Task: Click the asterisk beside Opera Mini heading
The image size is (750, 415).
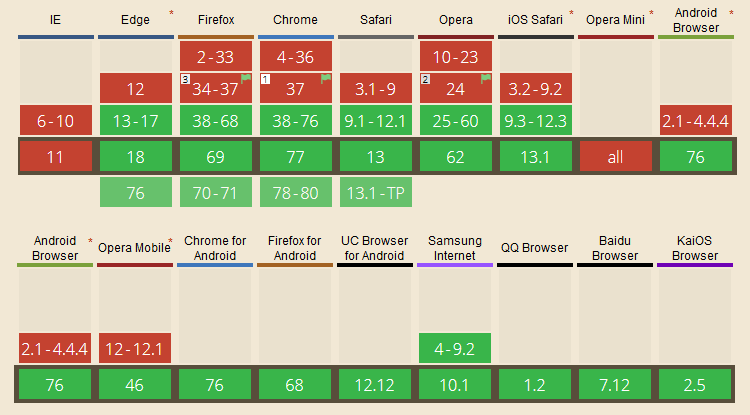Action: [651, 13]
